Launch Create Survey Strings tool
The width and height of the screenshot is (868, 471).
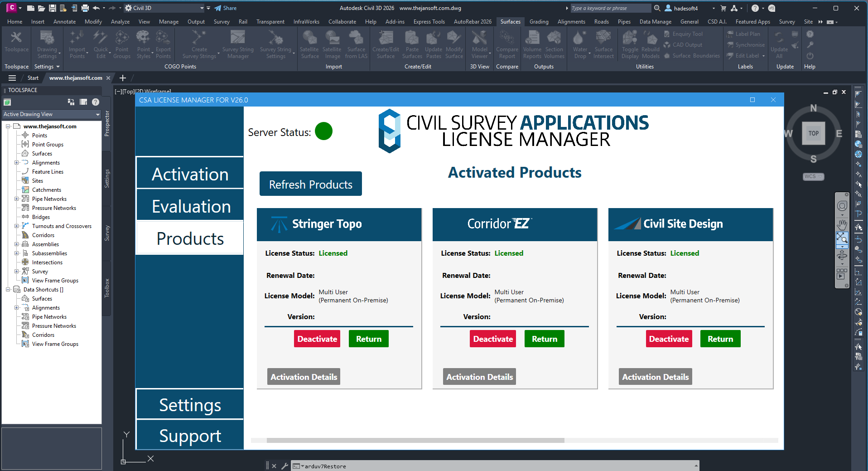click(199, 44)
